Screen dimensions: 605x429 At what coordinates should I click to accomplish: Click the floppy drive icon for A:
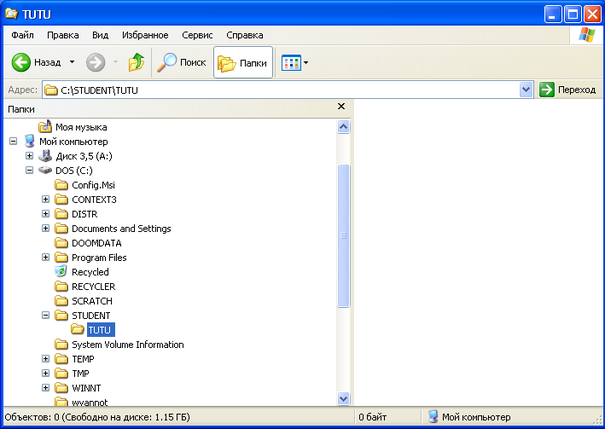(x=45, y=156)
